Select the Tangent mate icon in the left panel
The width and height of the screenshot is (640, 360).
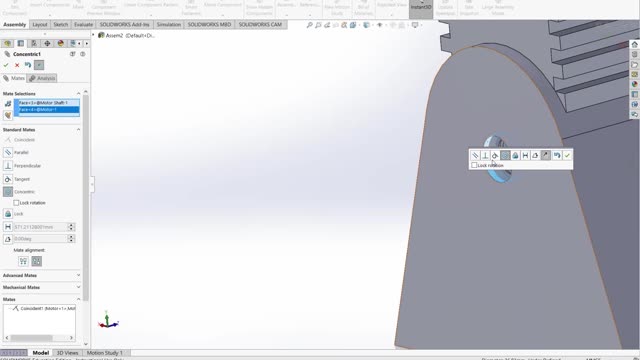pyautogui.click(x=8, y=179)
